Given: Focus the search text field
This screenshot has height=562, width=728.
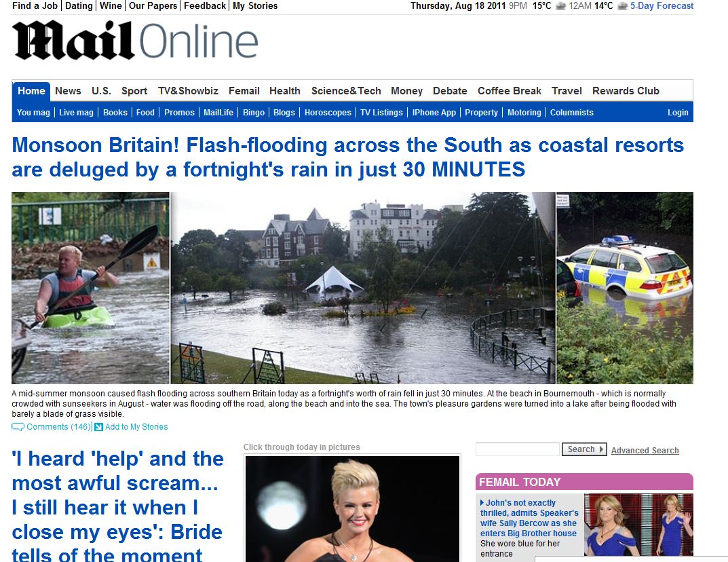Looking at the screenshot, I should 517,449.
